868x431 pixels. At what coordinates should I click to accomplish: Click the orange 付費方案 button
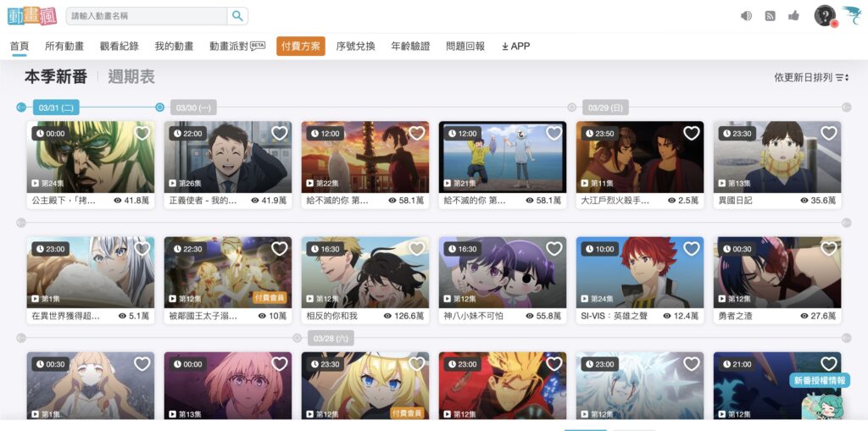301,47
